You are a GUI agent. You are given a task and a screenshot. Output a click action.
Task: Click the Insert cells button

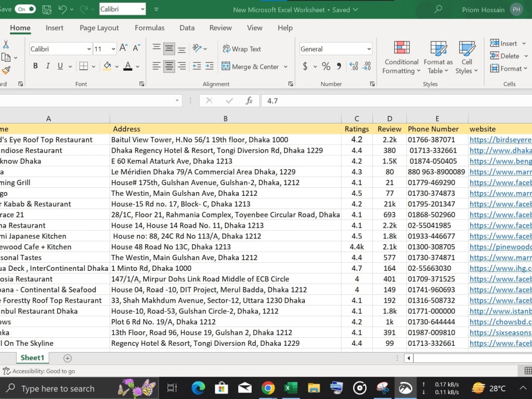coord(504,43)
